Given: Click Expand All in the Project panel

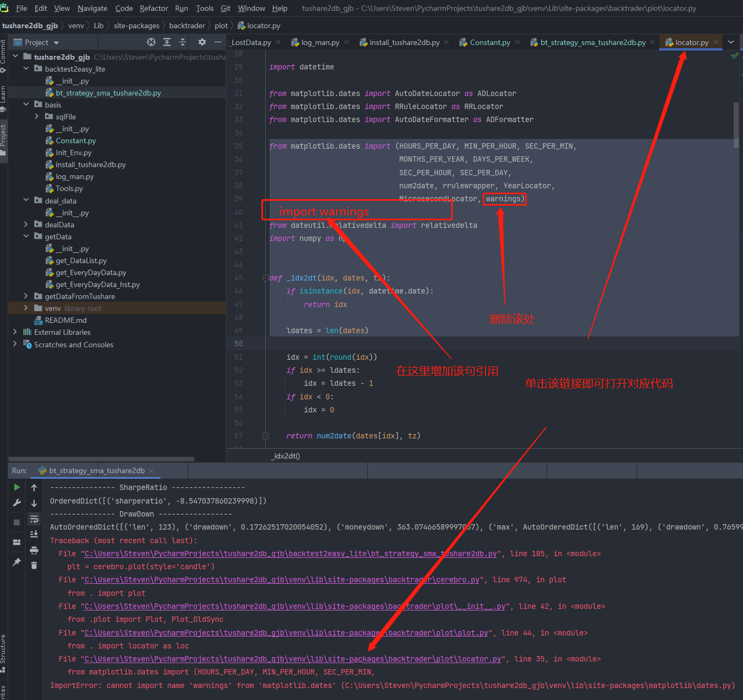Looking at the screenshot, I should [x=167, y=42].
